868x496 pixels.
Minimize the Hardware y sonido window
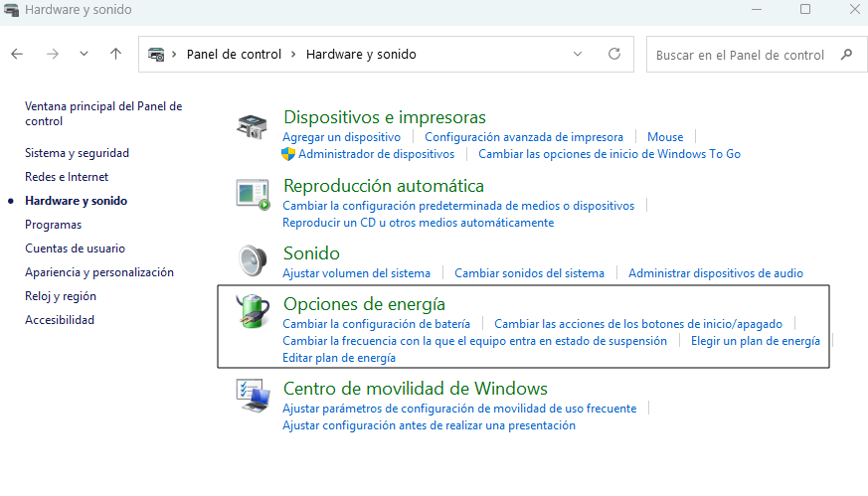(757, 9)
